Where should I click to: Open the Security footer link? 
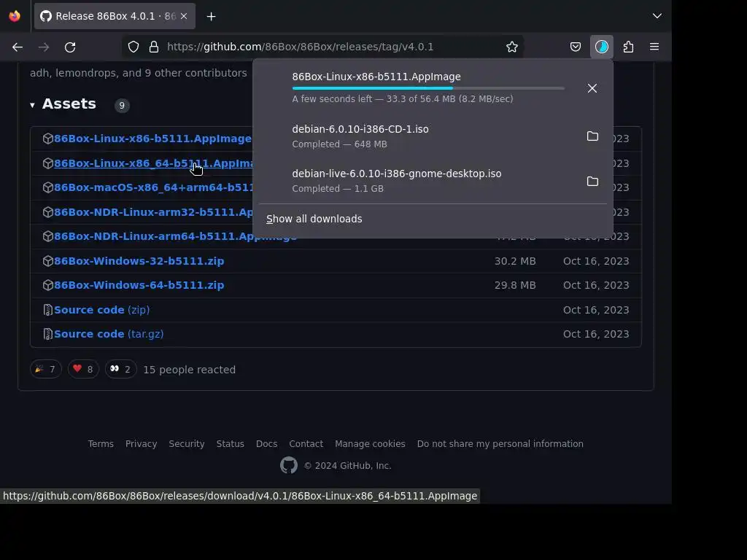(187, 444)
